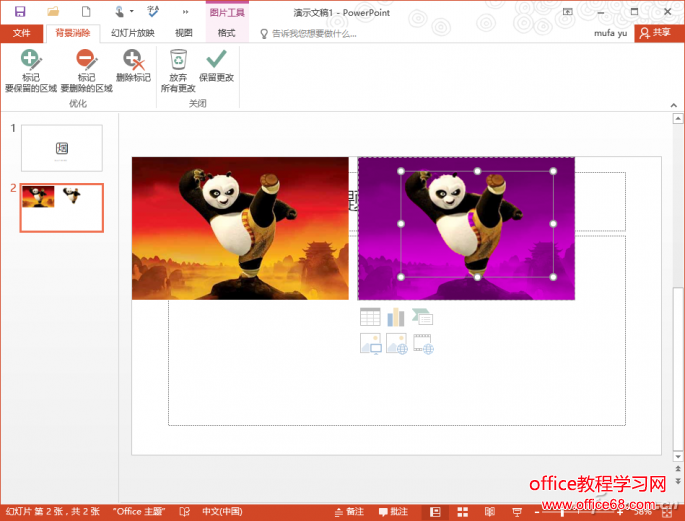
Task: Save the presentation with the floppy icon
Action: pos(20,12)
